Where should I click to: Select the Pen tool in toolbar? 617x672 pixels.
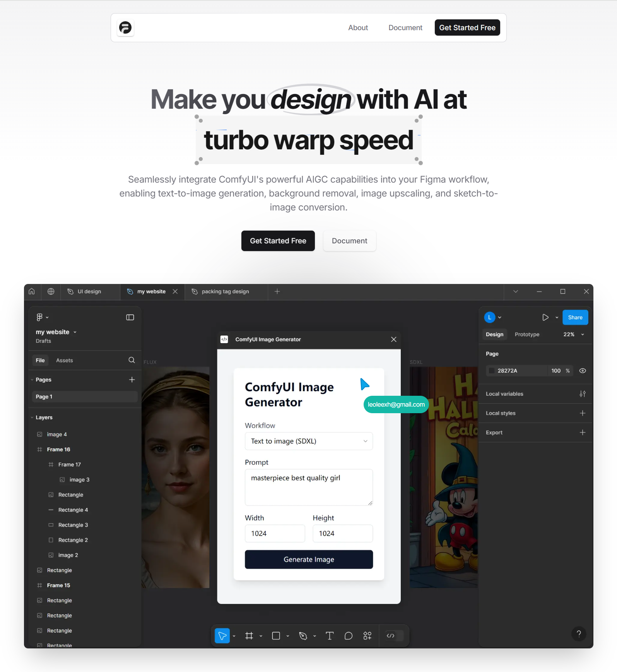(x=303, y=636)
